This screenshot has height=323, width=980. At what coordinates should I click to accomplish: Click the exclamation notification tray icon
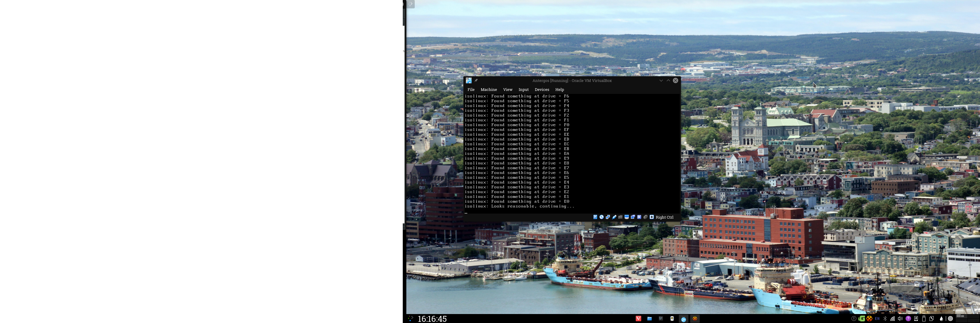(x=854, y=319)
